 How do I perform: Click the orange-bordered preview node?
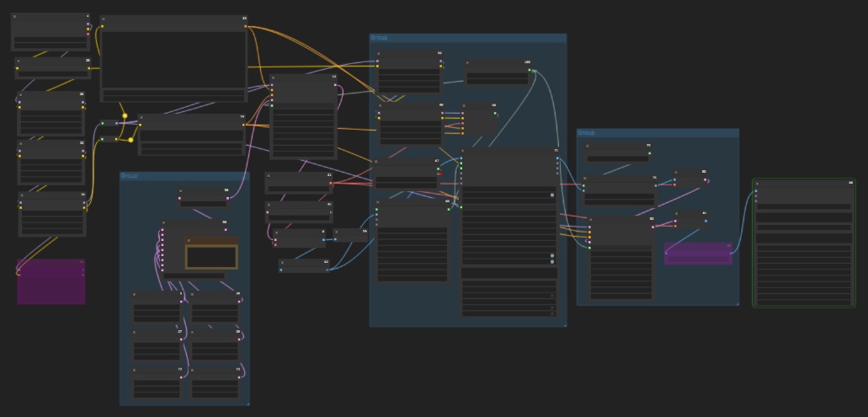click(211, 256)
